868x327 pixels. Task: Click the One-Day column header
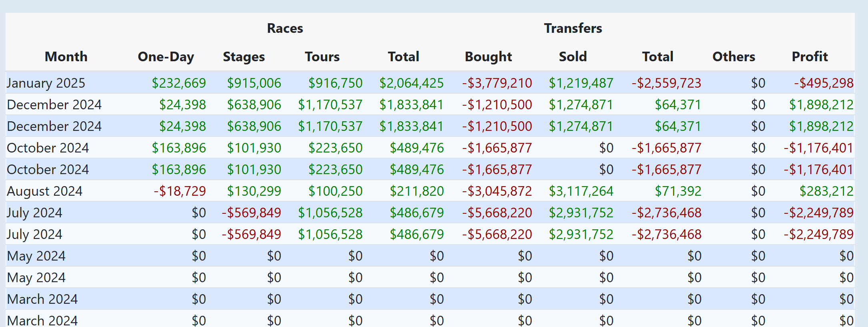[166, 57]
